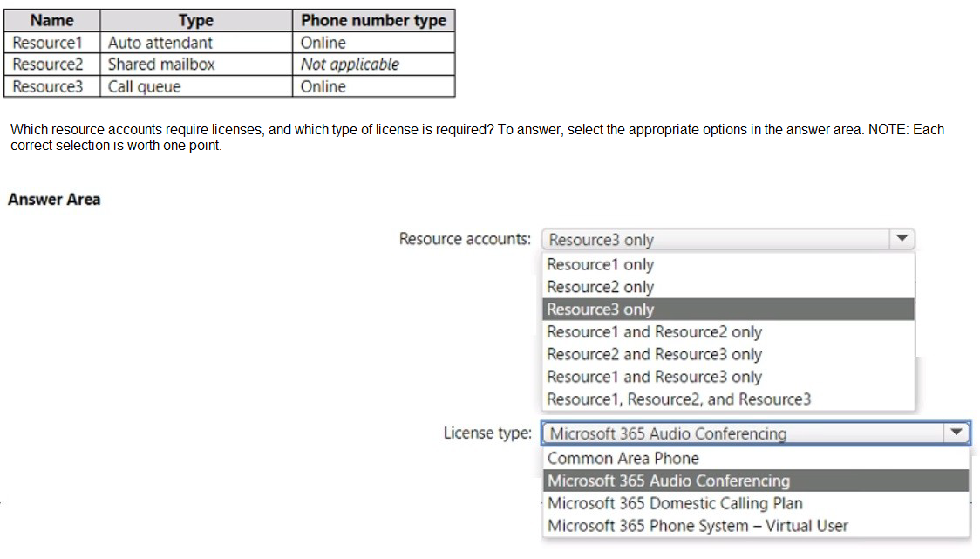The image size is (980, 559).
Task: Expand the License type dropdown arrow
Action: click(x=956, y=433)
